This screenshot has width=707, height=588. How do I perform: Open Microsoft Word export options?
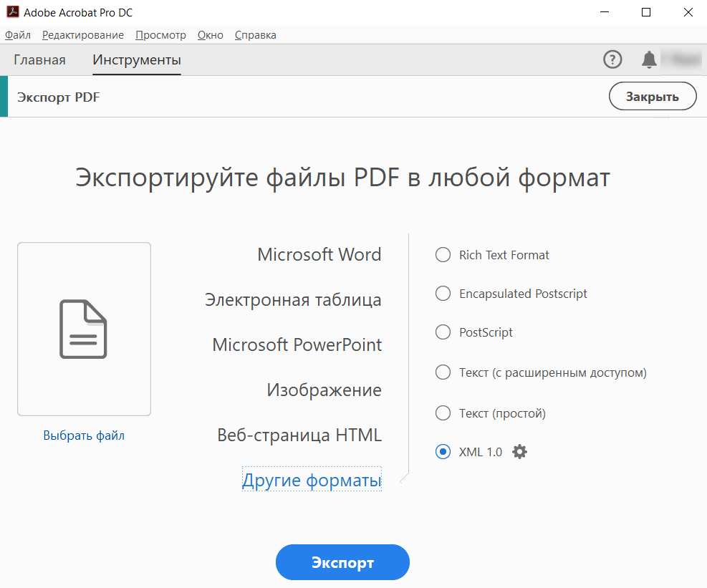[319, 254]
